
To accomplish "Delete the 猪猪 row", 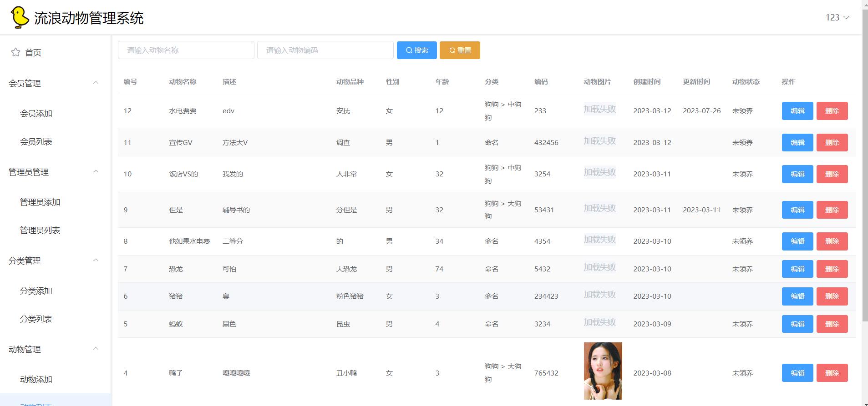I will pos(832,296).
